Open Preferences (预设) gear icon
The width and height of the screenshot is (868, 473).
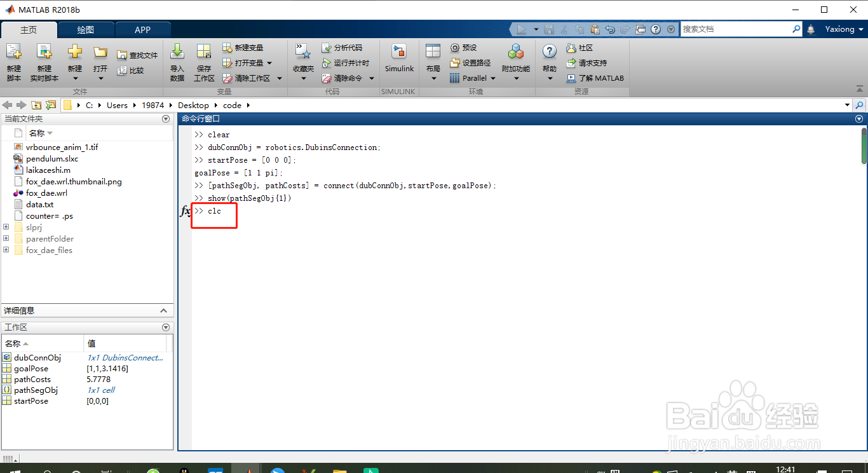(455, 48)
